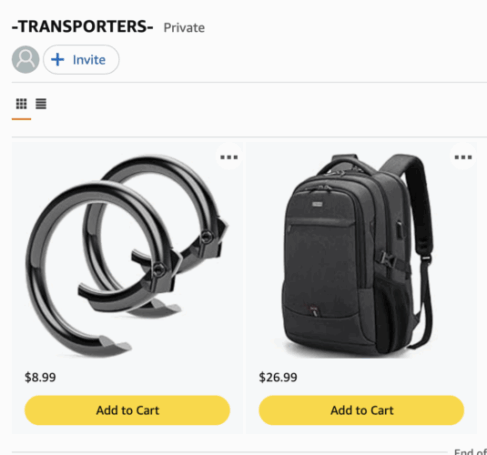
Task: Click the End of list text
Action: tap(470, 452)
